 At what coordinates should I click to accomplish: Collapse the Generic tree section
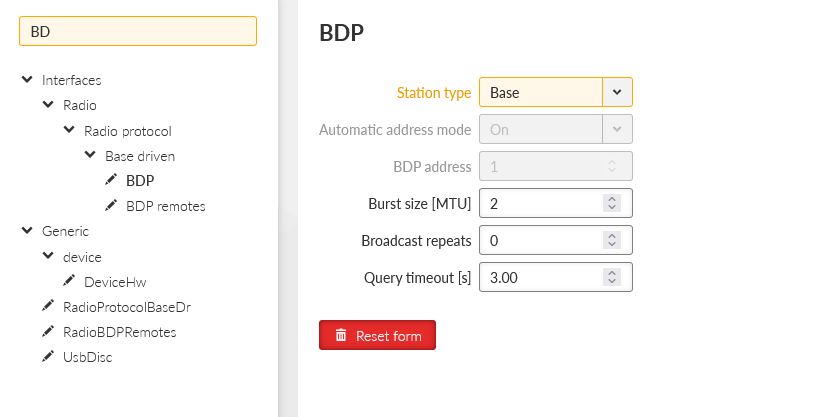point(27,230)
